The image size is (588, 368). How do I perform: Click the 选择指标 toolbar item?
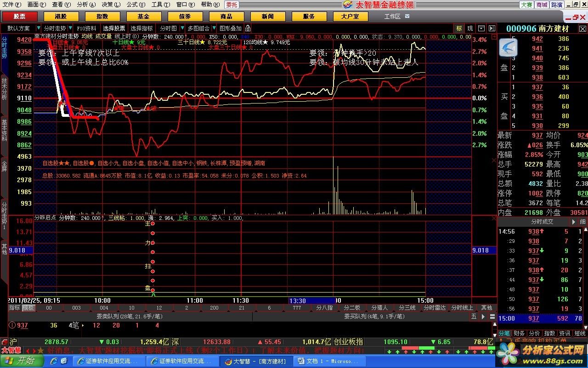pyautogui.click(x=141, y=28)
